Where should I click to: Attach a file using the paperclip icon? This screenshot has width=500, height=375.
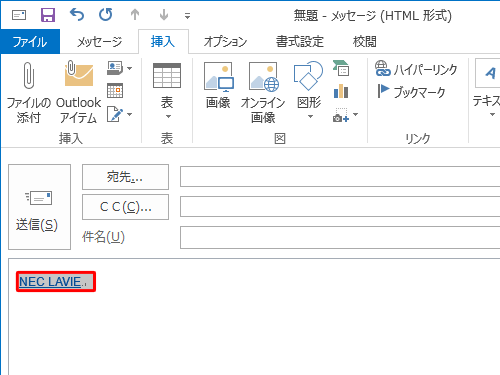29,93
